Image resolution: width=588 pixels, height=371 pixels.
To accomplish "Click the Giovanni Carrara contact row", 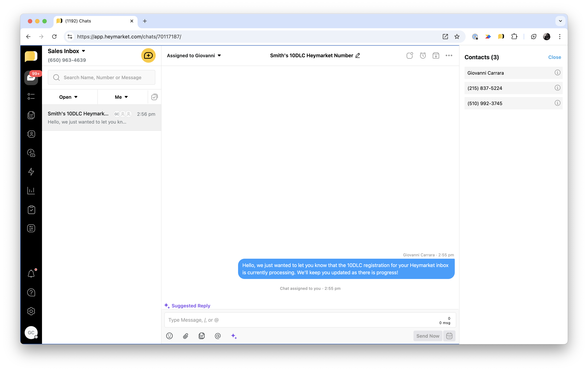I will [513, 73].
